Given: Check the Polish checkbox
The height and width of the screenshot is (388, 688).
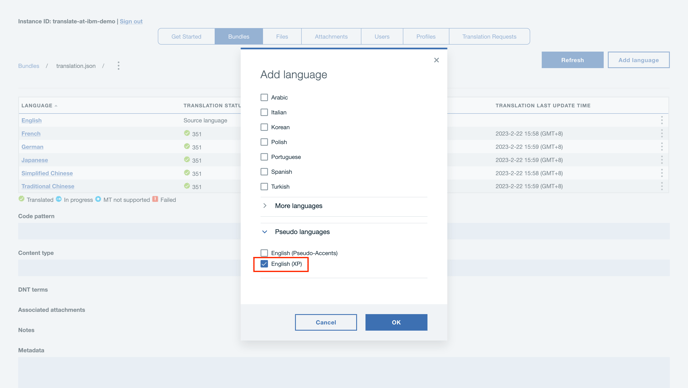Looking at the screenshot, I should (x=264, y=142).
